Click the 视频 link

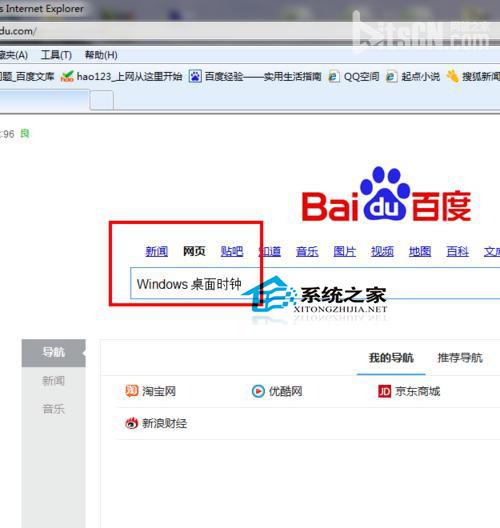point(382,251)
